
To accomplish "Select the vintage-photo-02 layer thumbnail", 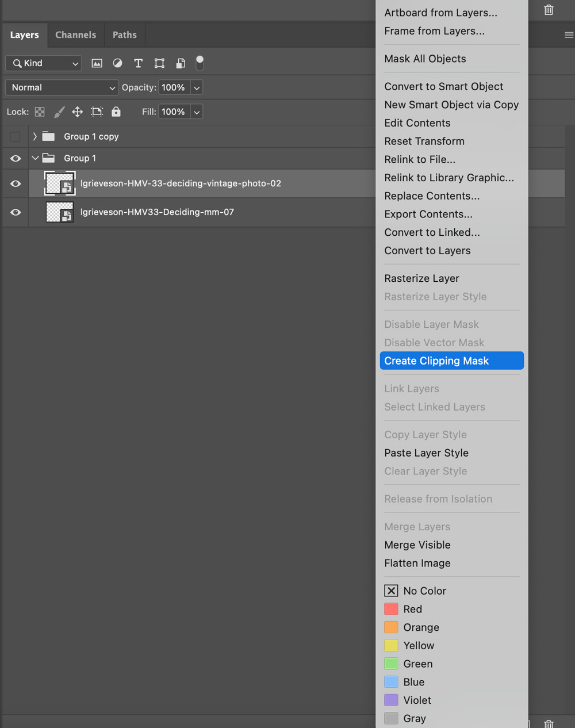I will [x=60, y=183].
